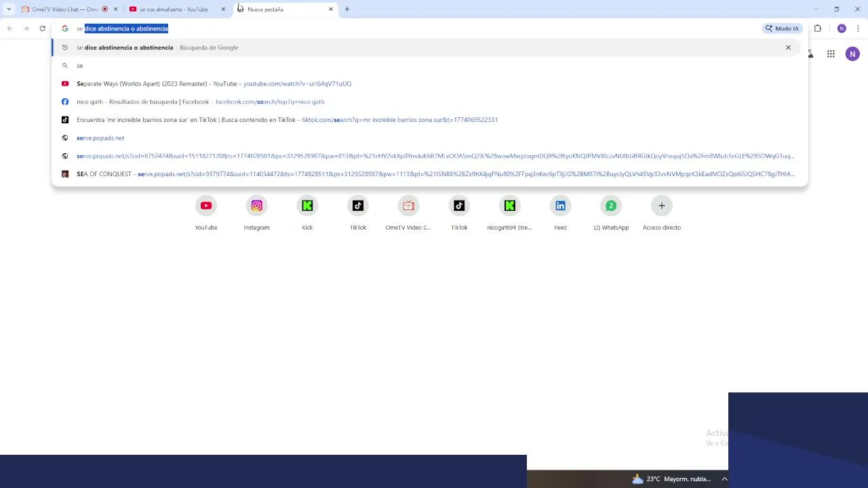
Task: Reload the page with refresh icon
Action: (x=42, y=28)
